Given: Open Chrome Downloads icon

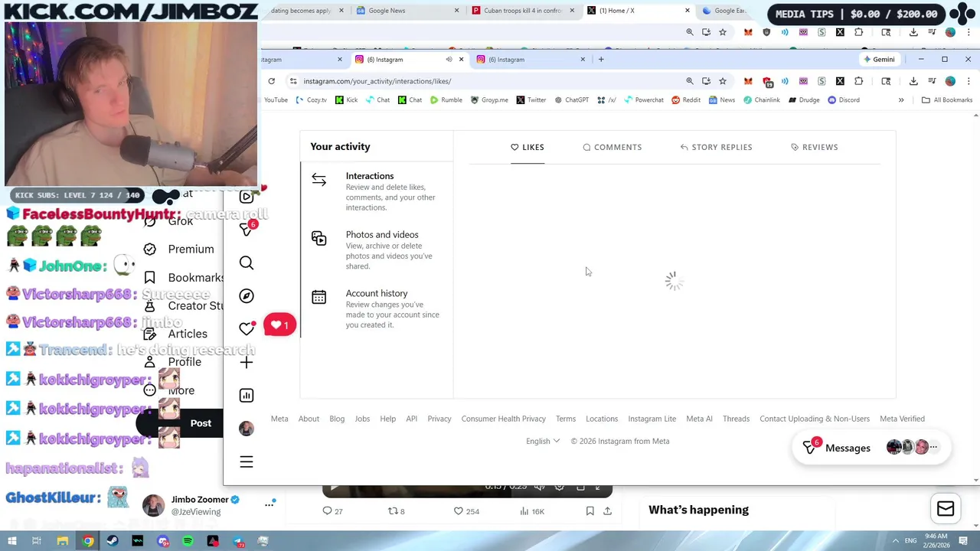Looking at the screenshot, I should [x=913, y=81].
